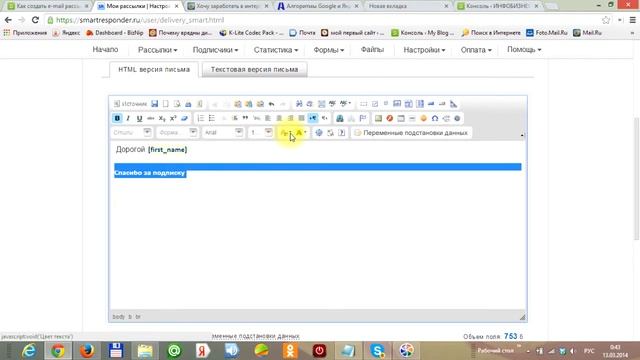Toggle Underline formatting button

tap(139, 118)
